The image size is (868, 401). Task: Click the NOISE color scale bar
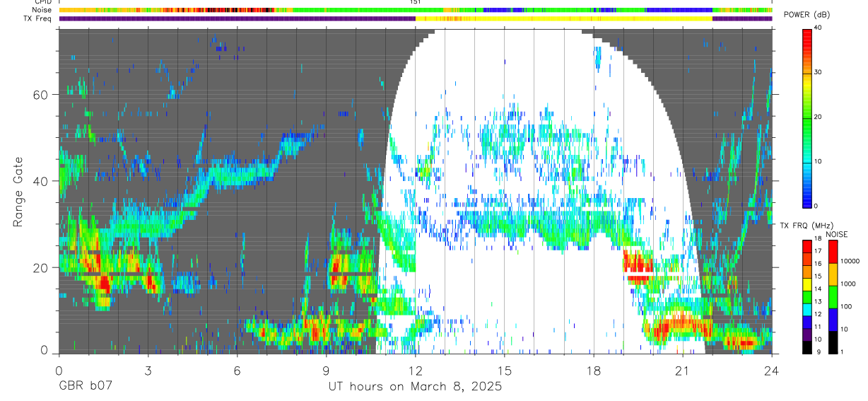[833, 297]
